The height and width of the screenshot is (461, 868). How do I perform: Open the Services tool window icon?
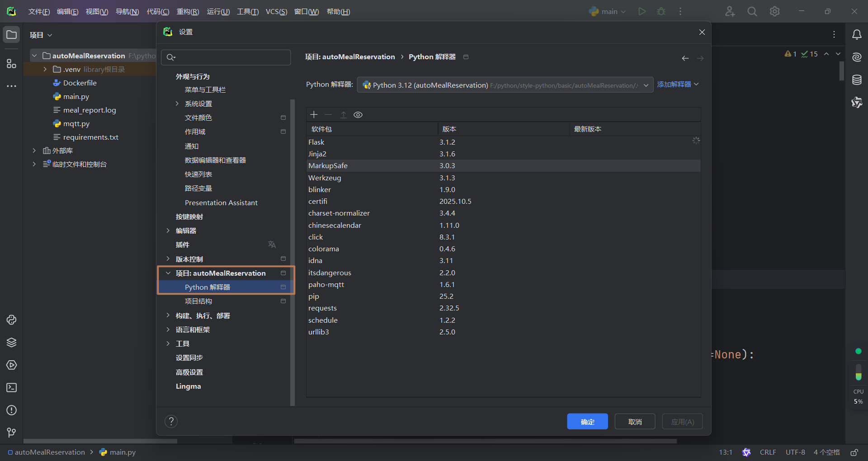pos(11,365)
